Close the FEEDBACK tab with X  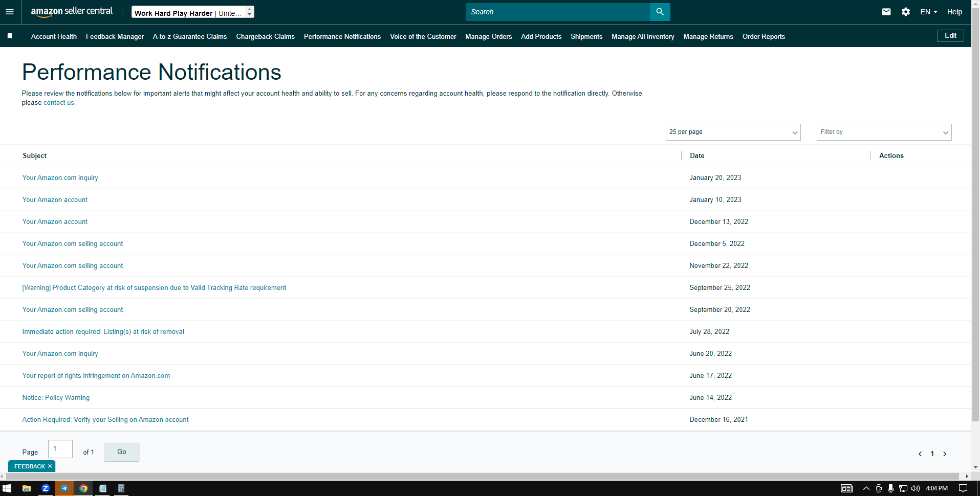(50, 466)
